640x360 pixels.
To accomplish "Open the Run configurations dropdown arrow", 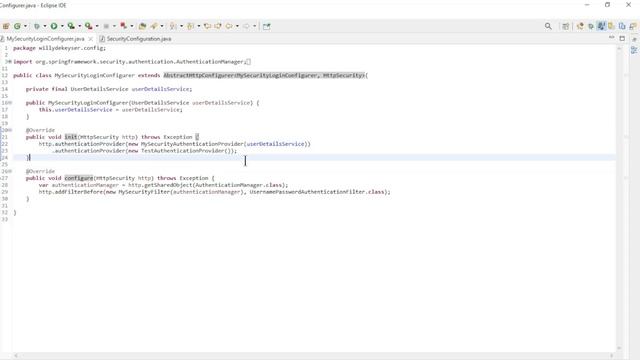I will (x=62, y=26).
